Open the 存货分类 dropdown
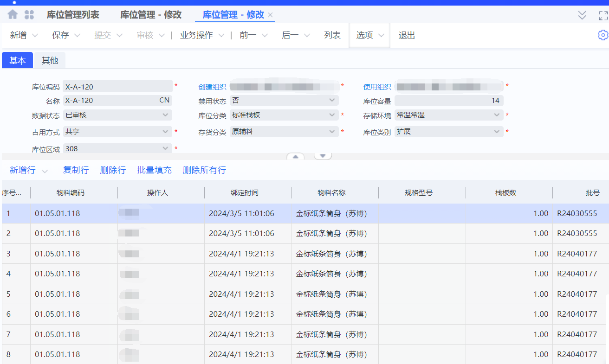 point(284,132)
